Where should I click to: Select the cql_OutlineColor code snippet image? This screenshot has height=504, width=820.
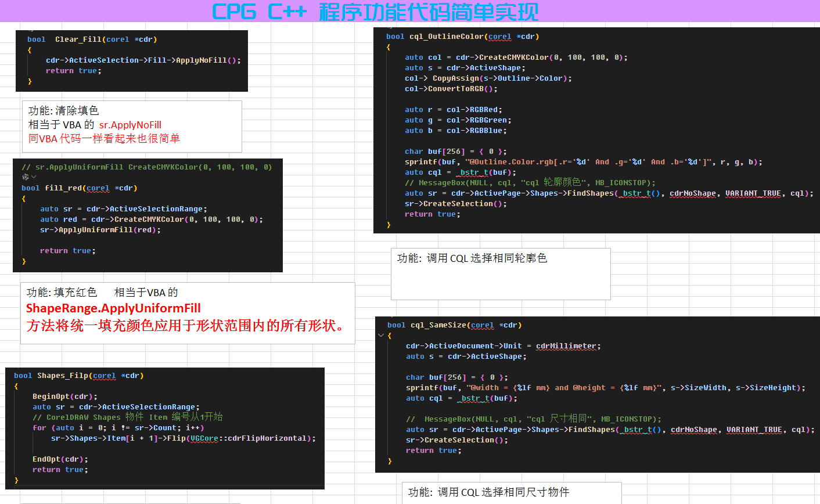click(x=596, y=130)
